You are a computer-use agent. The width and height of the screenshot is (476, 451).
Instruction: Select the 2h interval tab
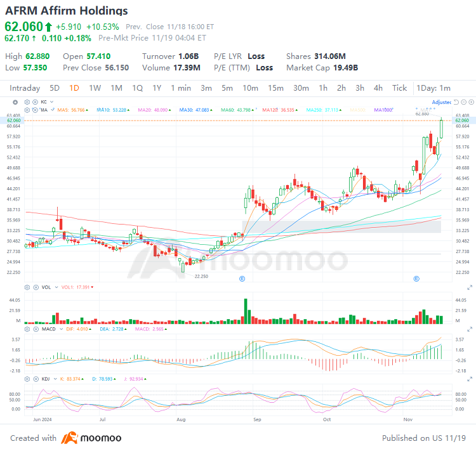(x=341, y=88)
